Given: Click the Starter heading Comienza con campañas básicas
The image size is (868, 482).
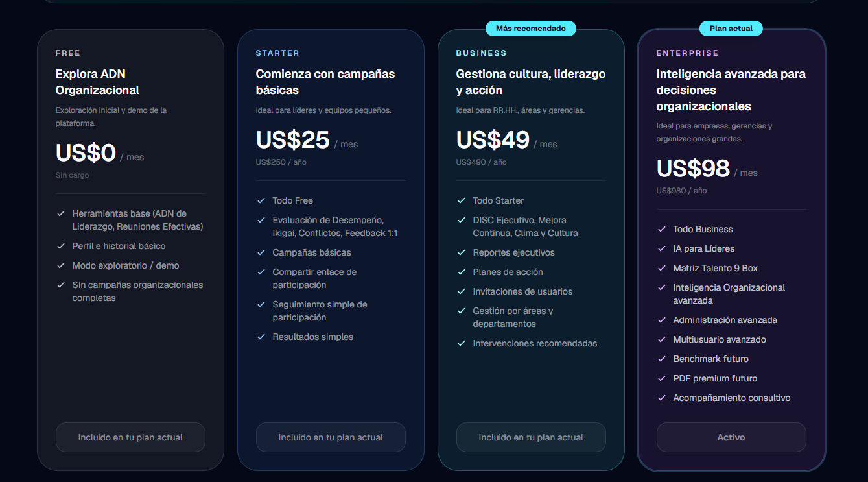Looking at the screenshot, I should pos(325,82).
